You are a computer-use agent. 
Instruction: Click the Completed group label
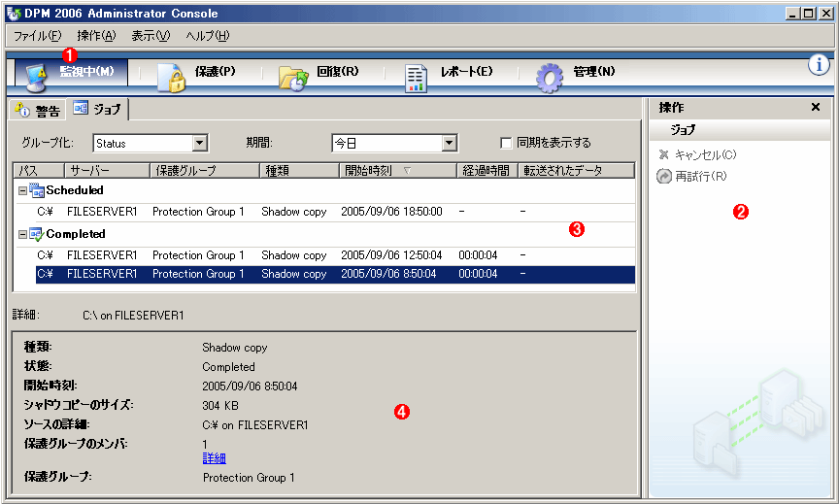point(76,234)
